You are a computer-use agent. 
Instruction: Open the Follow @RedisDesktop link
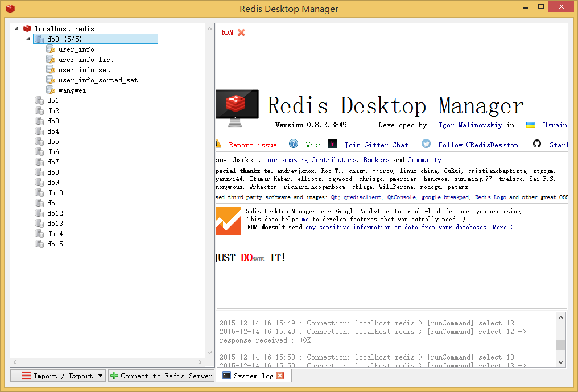[x=478, y=145]
